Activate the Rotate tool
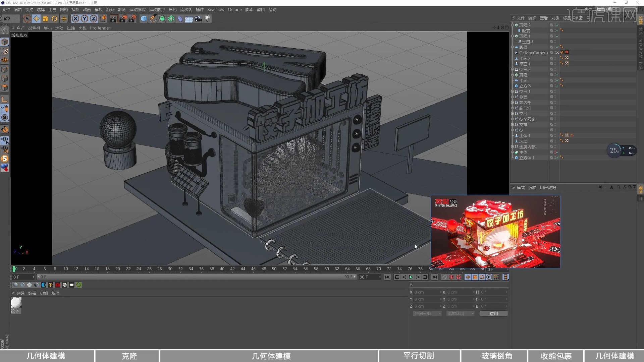This screenshot has width=644, height=362. pyautogui.click(x=54, y=19)
